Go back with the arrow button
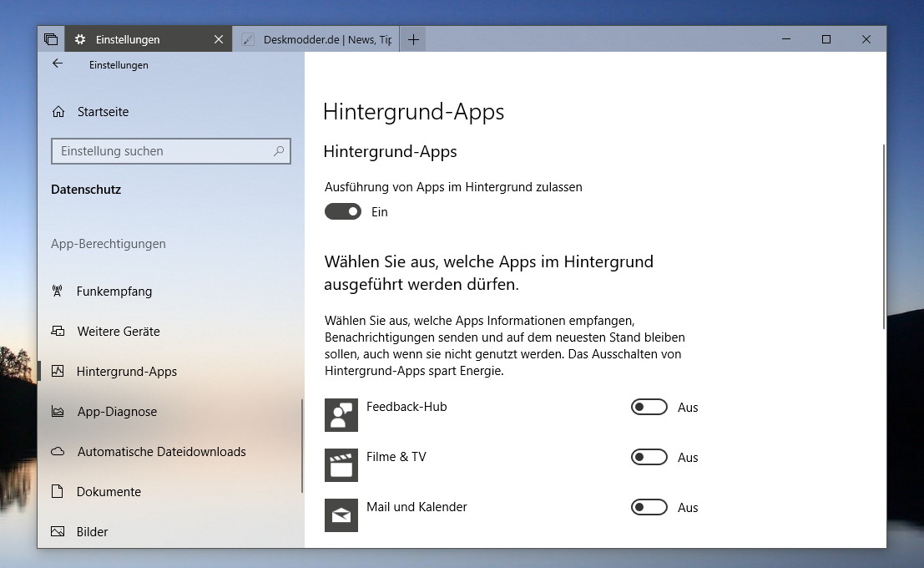This screenshot has width=924, height=568. pyautogui.click(x=57, y=63)
